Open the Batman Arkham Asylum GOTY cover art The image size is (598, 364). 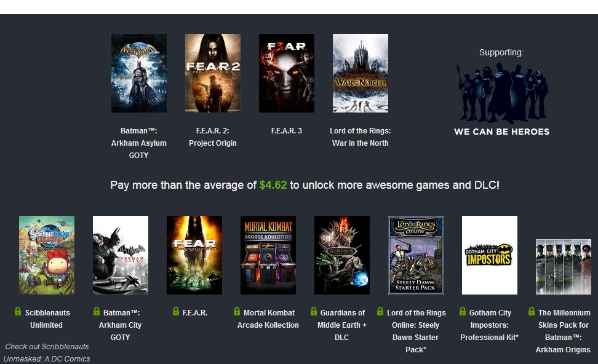[139, 73]
